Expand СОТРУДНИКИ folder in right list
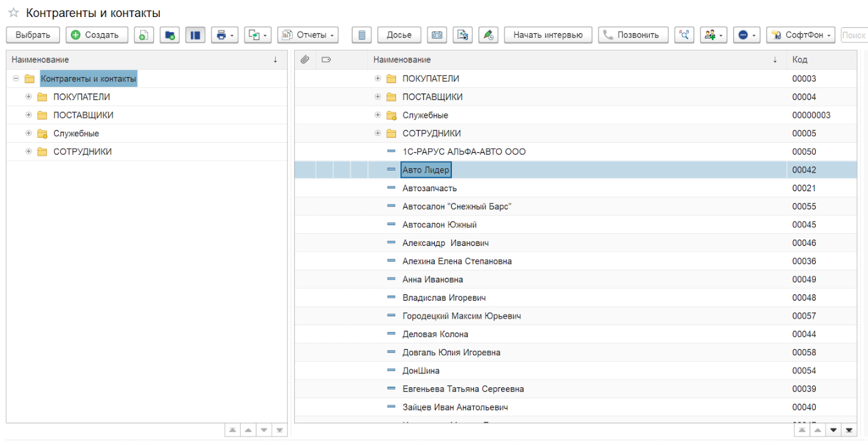This screenshot has height=445, width=868. [x=378, y=134]
